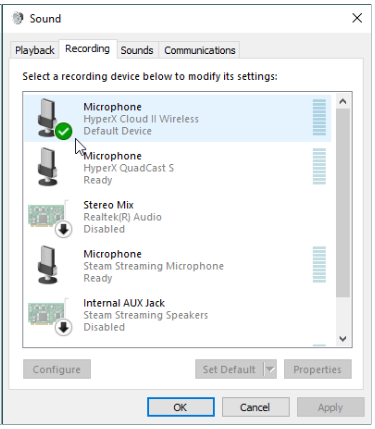Click the level meter for HyperX QuadCast S
This screenshot has width=375, height=429.
(x=319, y=166)
